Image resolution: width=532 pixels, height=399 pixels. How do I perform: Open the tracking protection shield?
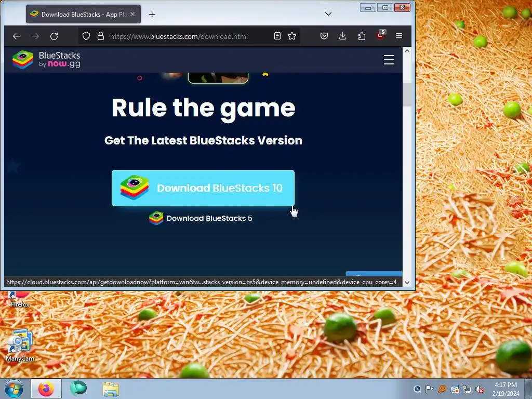(86, 36)
